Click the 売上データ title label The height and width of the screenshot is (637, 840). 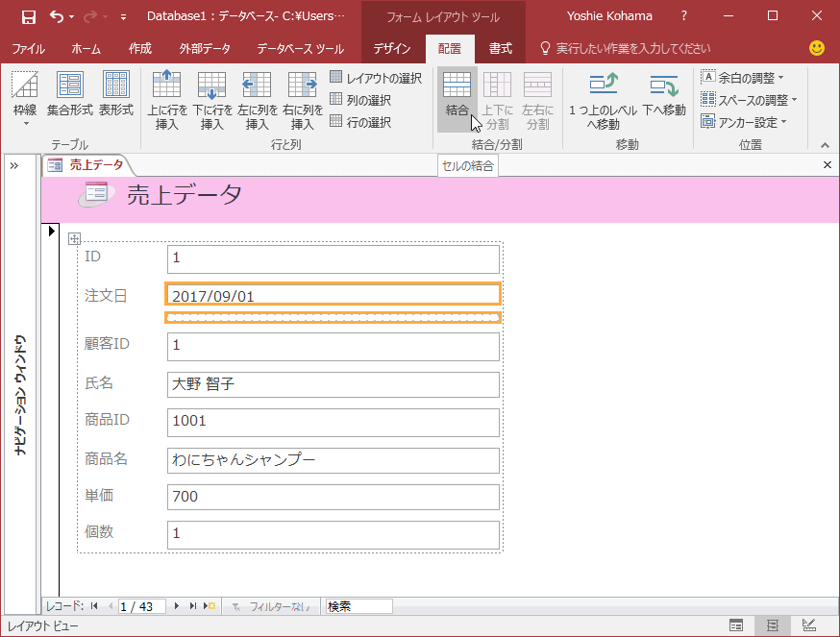(185, 194)
